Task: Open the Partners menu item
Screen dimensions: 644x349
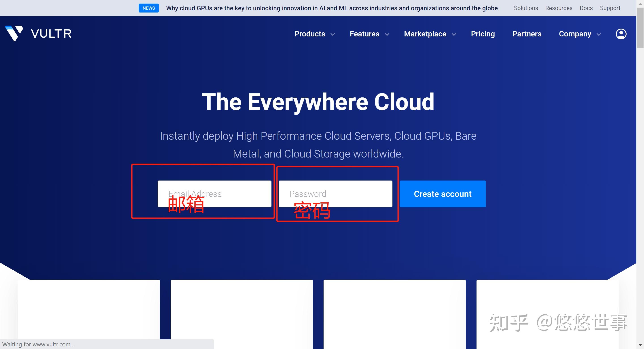Action: (527, 34)
